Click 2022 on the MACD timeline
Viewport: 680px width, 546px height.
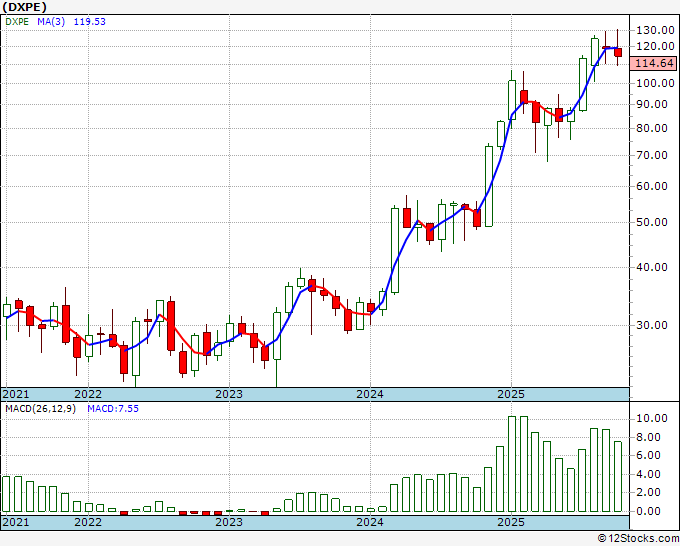(x=88, y=522)
